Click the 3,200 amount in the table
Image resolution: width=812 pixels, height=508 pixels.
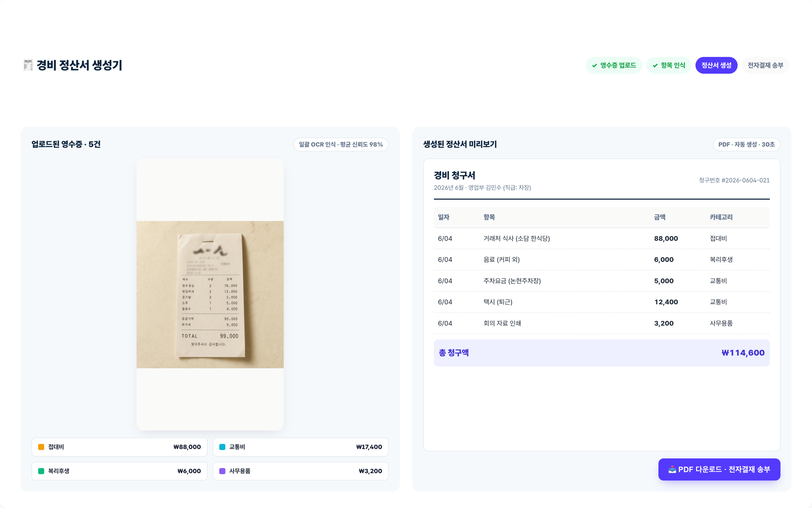pos(664,323)
